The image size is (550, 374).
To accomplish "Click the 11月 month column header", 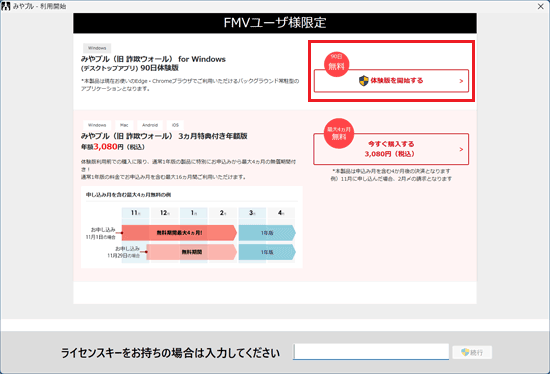I will pos(136,213).
